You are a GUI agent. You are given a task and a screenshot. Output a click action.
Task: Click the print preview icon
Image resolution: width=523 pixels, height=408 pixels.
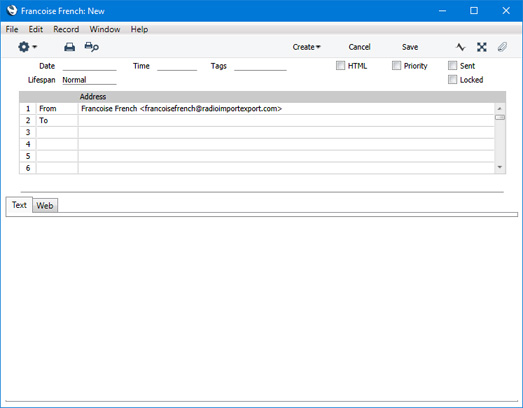point(91,47)
